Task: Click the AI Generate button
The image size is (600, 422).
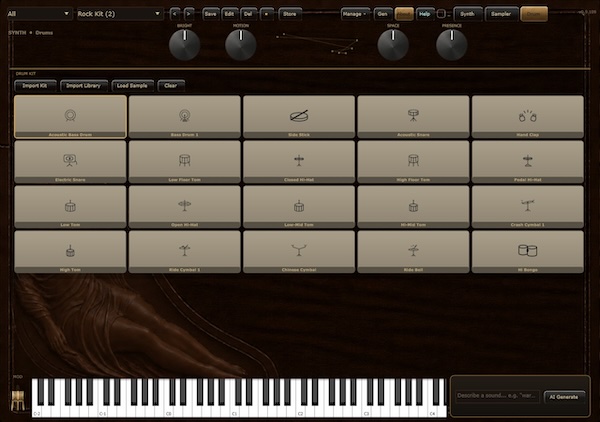Action: (x=564, y=397)
